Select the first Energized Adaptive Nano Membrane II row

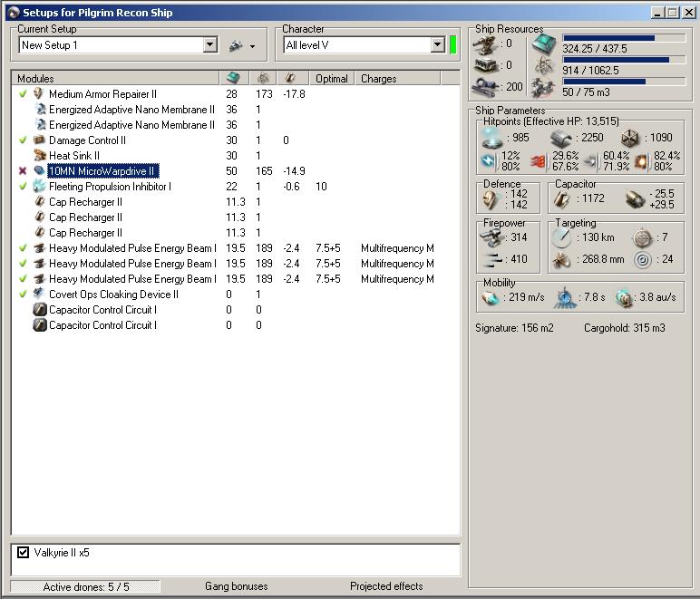point(236,110)
